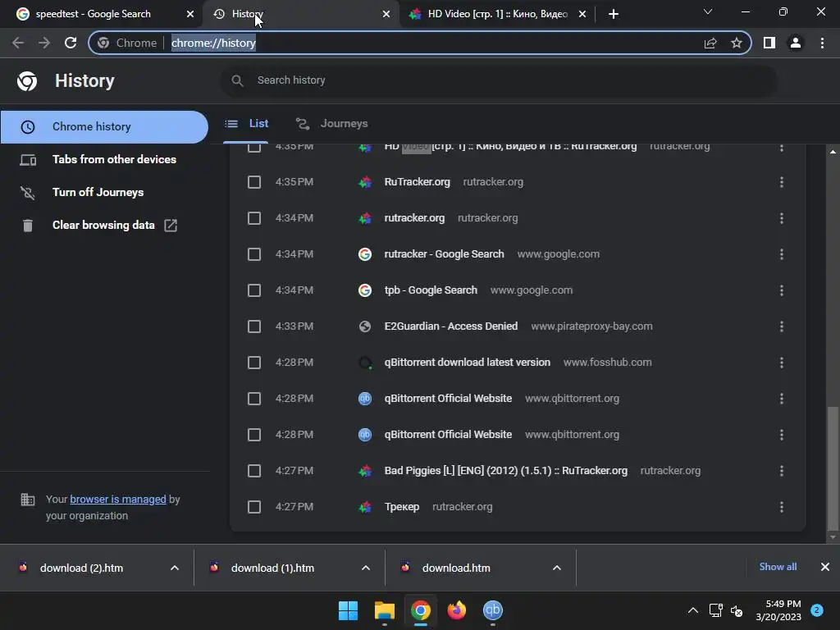The width and height of the screenshot is (840, 630).
Task: Open more actions for tpb - Google Search
Action: pyautogui.click(x=782, y=290)
